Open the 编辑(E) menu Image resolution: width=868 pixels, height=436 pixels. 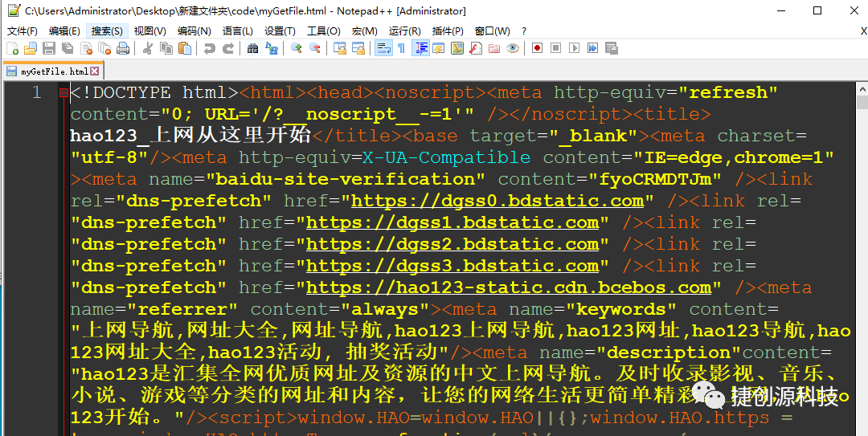point(64,31)
